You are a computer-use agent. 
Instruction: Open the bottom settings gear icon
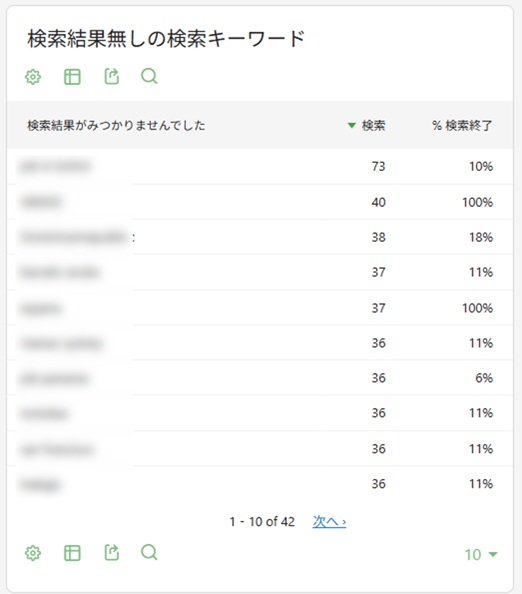33,553
